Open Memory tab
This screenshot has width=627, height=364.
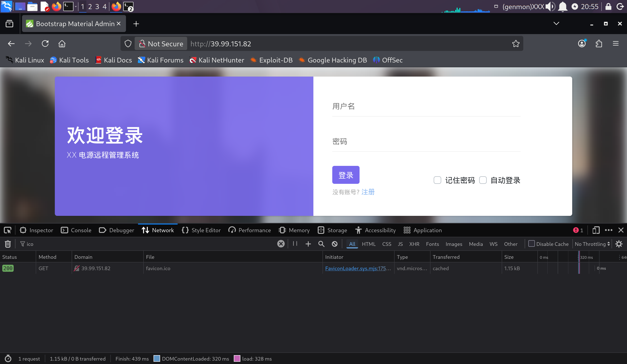coord(294,230)
